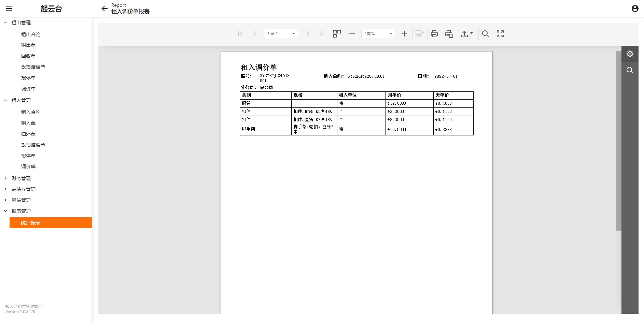Click the Version 1.0.8228 footer text

coord(20,312)
